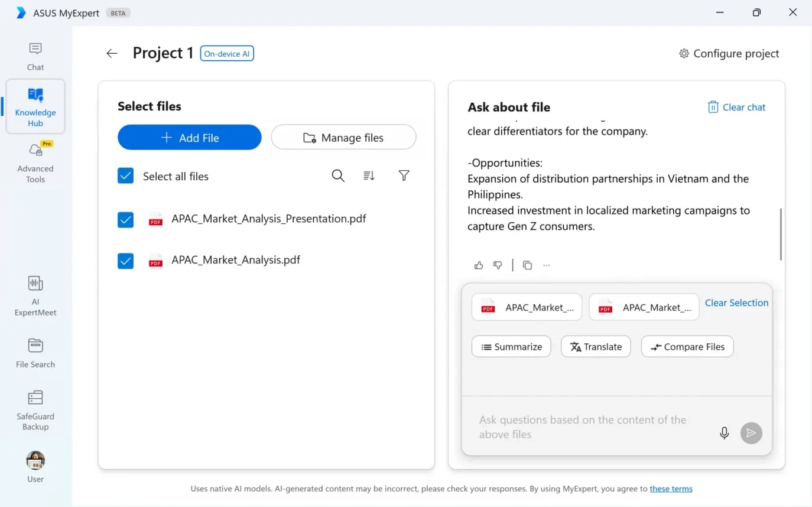Copy the AI response
Image resolution: width=812 pixels, height=507 pixels.
click(x=527, y=265)
